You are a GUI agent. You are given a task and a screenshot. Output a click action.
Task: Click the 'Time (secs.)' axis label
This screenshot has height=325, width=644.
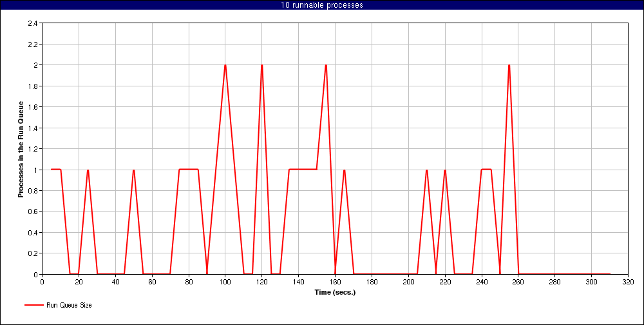click(335, 293)
